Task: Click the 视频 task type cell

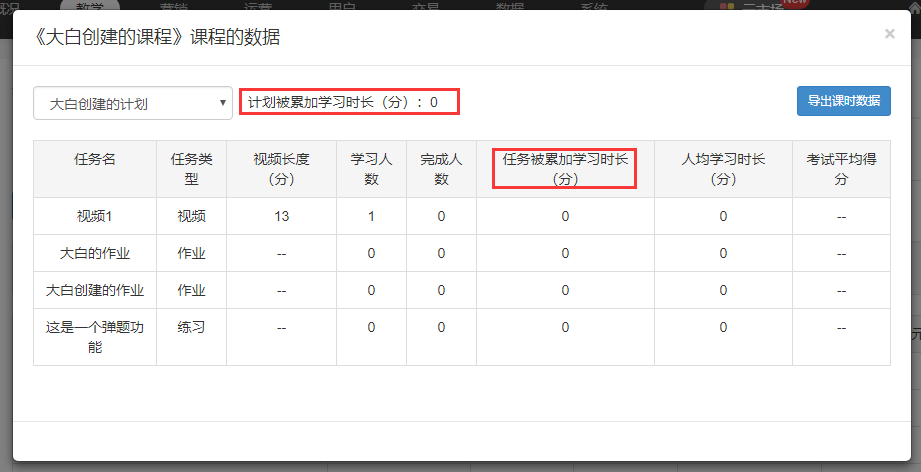Action: [x=191, y=216]
